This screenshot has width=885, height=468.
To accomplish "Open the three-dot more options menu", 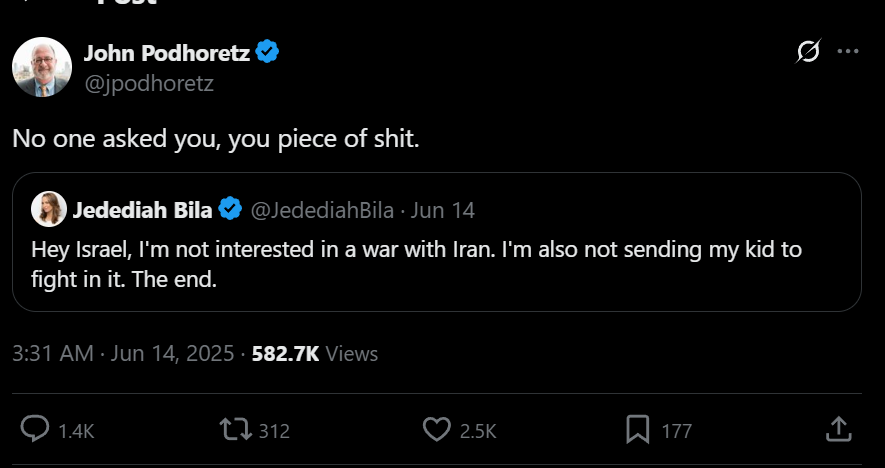I will (848, 51).
